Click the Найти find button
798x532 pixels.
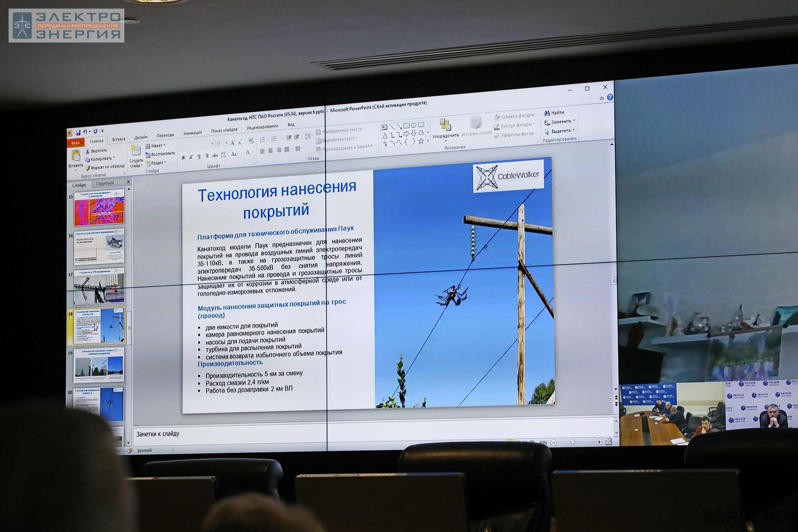tap(554, 113)
